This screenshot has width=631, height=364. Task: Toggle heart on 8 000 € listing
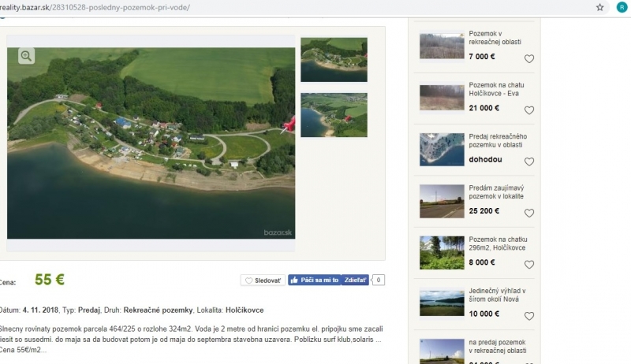(x=529, y=265)
